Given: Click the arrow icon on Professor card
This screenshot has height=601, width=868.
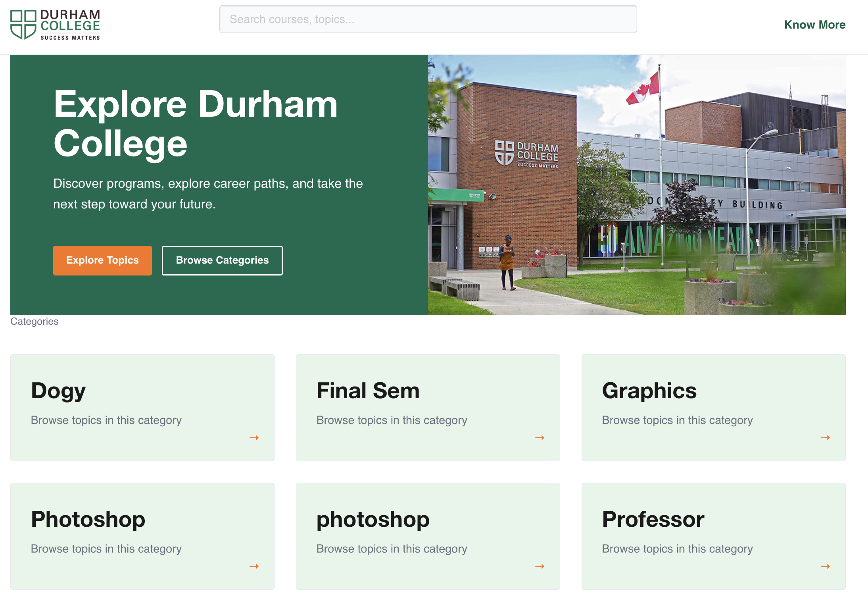Looking at the screenshot, I should pyautogui.click(x=825, y=566).
